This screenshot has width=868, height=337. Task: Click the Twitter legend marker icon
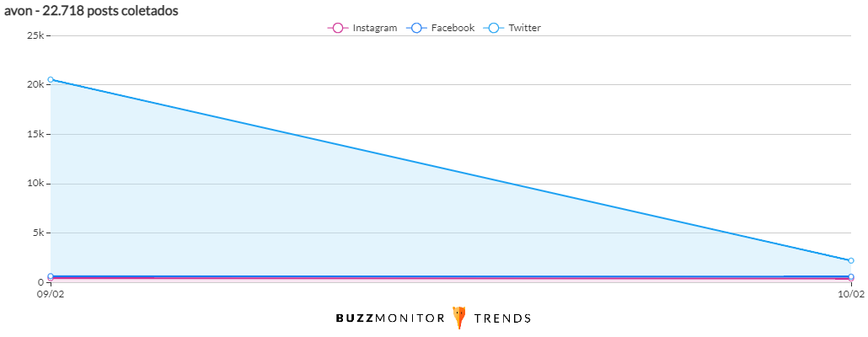tap(493, 28)
